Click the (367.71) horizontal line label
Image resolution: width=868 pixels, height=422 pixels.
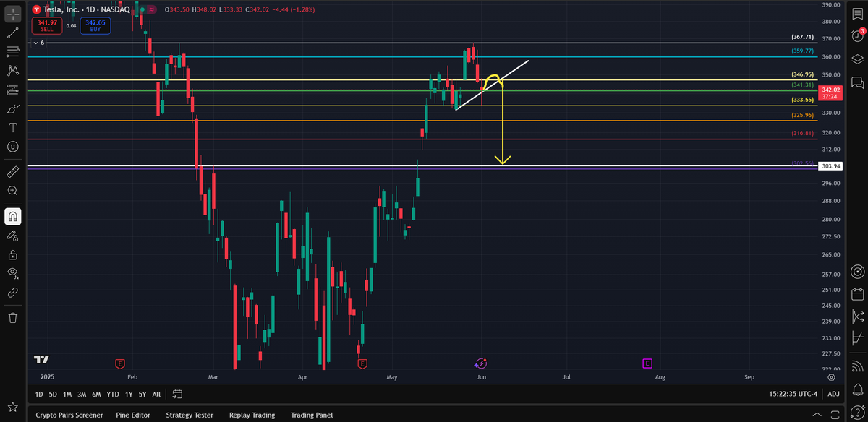[803, 37]
